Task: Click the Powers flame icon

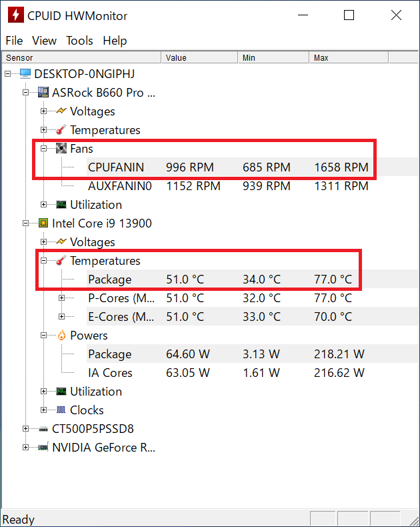Action: point(61,335)
